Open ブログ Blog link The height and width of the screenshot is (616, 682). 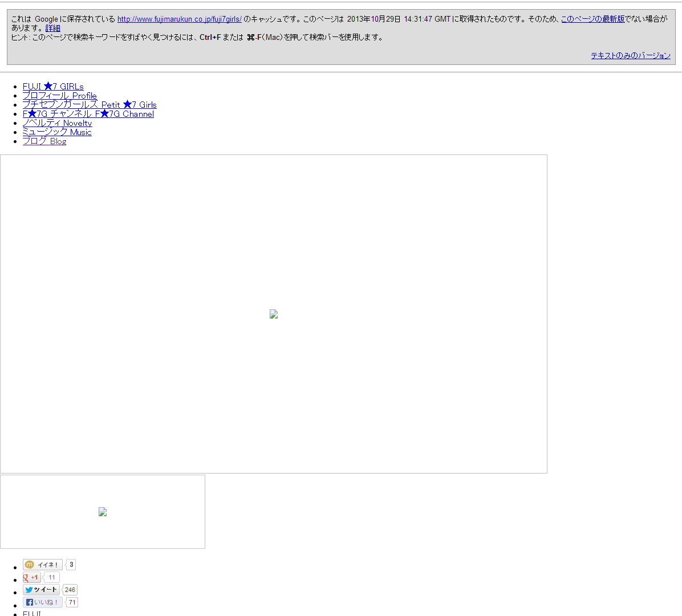pyautogui.click(x=44, y=141)
